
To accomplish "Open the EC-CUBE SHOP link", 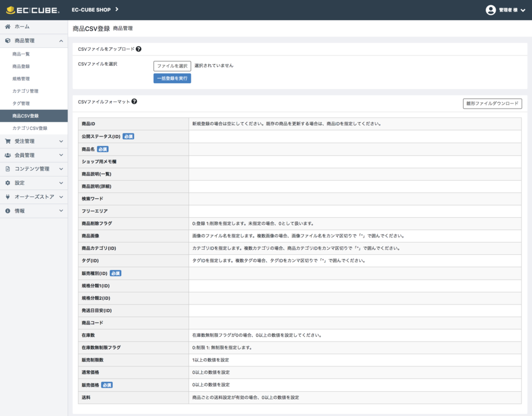I will pyautogui.click(x=91, y=10).
